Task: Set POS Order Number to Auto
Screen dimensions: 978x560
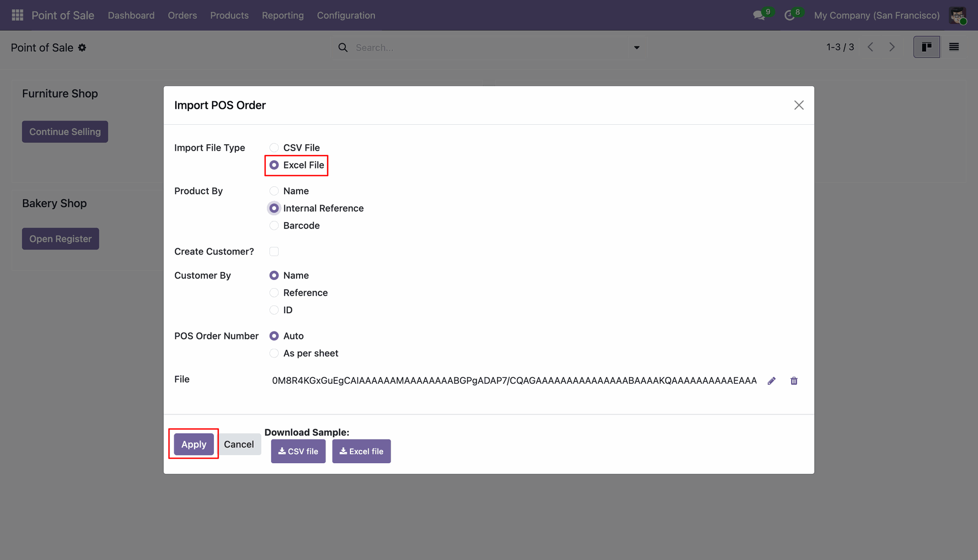Action: [274, 336]
